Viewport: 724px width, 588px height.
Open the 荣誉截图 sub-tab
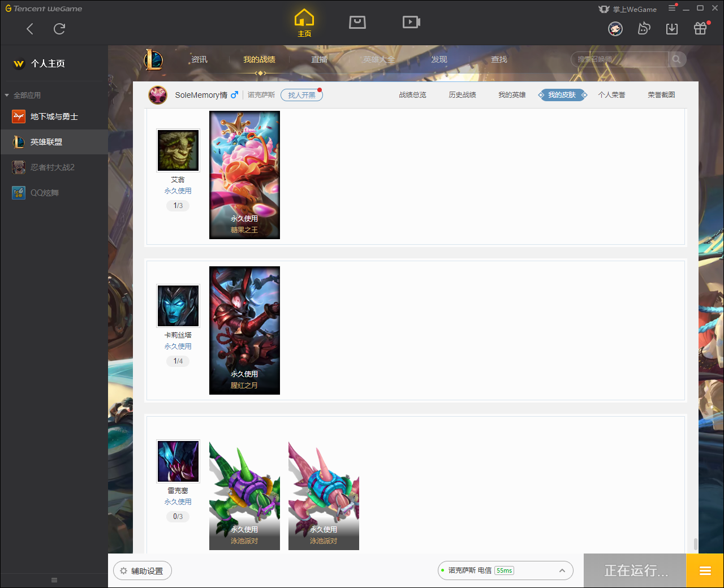[661, 95]
